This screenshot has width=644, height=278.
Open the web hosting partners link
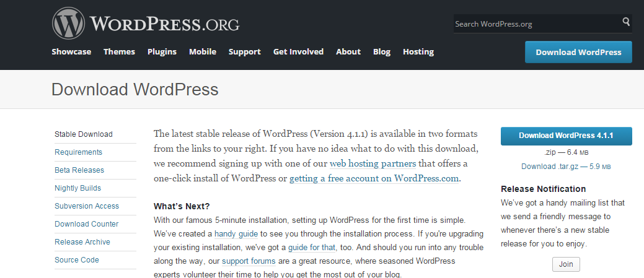click(x=373, y=164)
